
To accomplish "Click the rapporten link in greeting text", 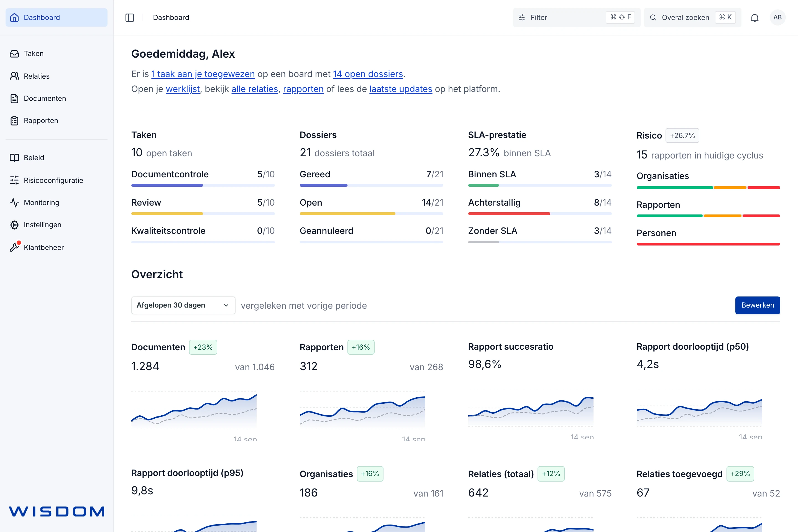I will pyautogui.click(x=303, y=89).
